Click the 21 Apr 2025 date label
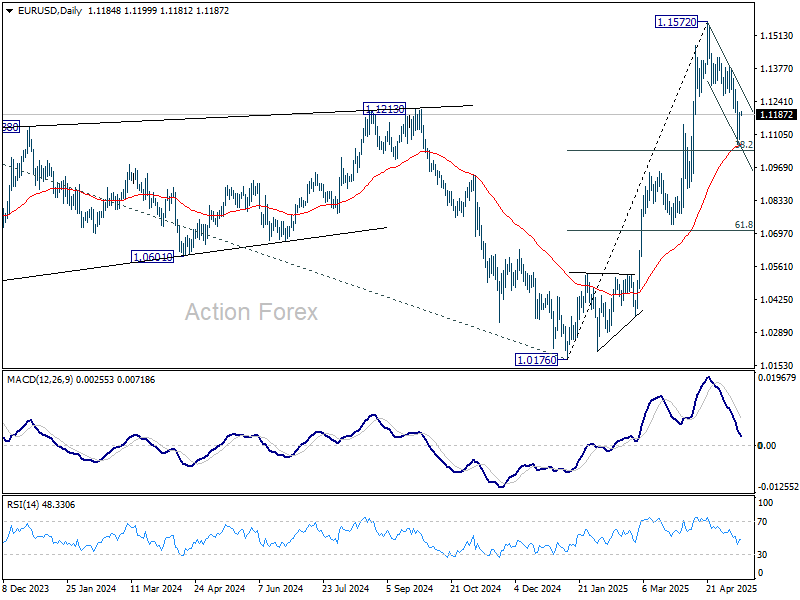This screenshot has height=600, width=800. pyautogui.click(x=731, y=588)
